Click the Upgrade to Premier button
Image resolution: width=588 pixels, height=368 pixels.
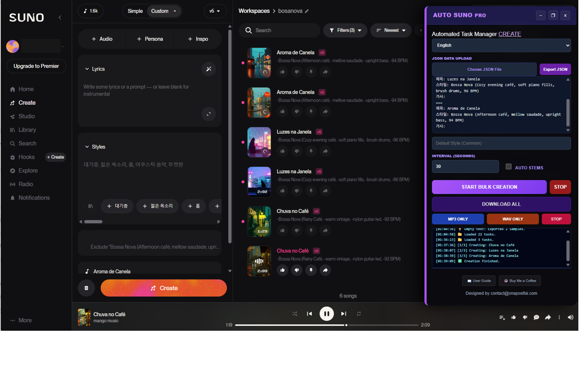coord(36,66)
